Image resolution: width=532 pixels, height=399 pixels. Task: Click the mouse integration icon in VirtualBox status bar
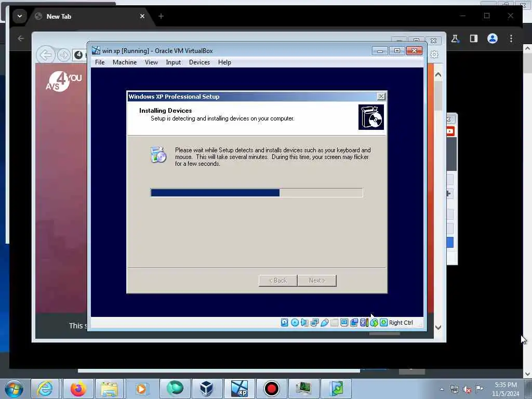click(374, 323)
